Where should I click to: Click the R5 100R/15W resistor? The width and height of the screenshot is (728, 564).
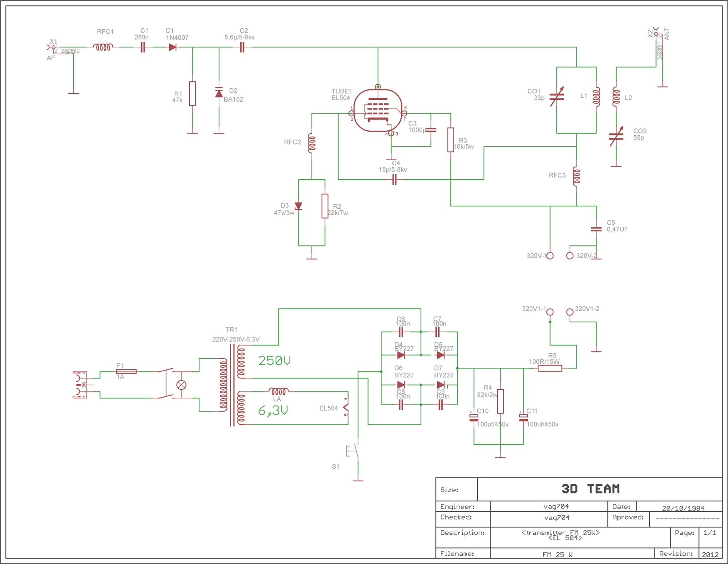point(550,368)
